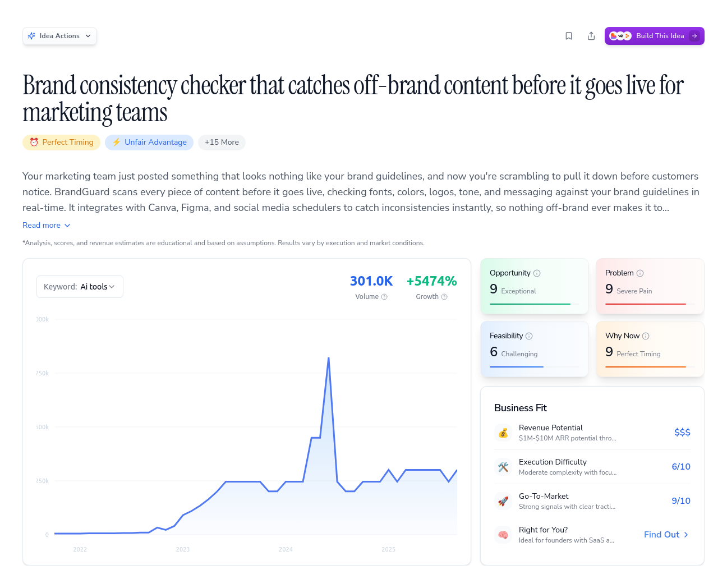
Task: Click the Find Out link in Business Fit
Action: coord(665,534)
